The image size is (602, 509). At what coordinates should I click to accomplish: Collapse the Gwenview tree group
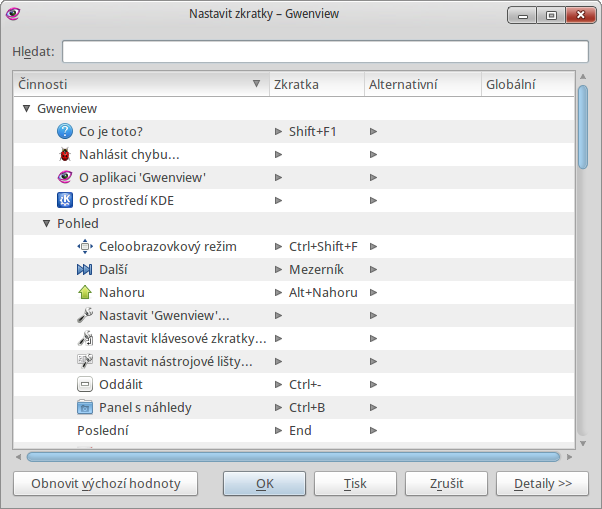[26, 108]
